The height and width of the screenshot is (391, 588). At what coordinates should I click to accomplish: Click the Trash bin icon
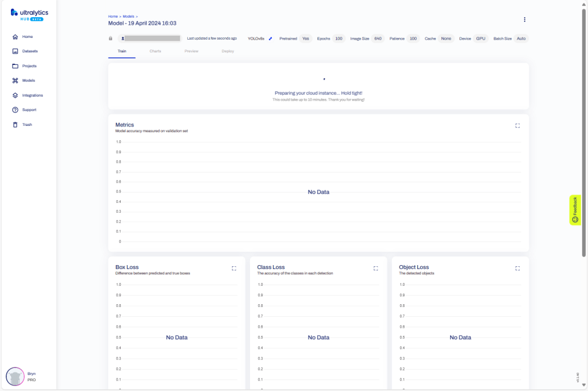tap(16, 125)
